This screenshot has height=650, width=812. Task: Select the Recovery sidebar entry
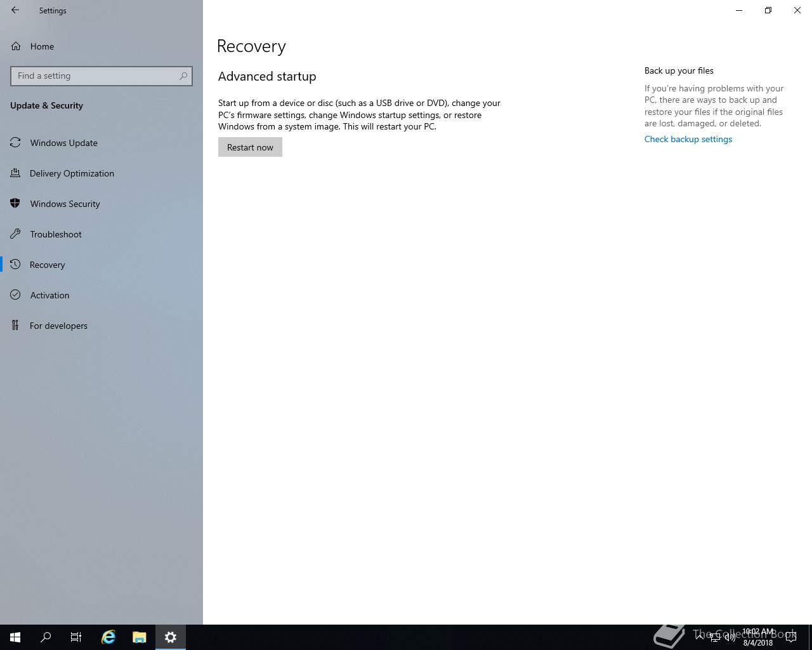coord(101,265)
